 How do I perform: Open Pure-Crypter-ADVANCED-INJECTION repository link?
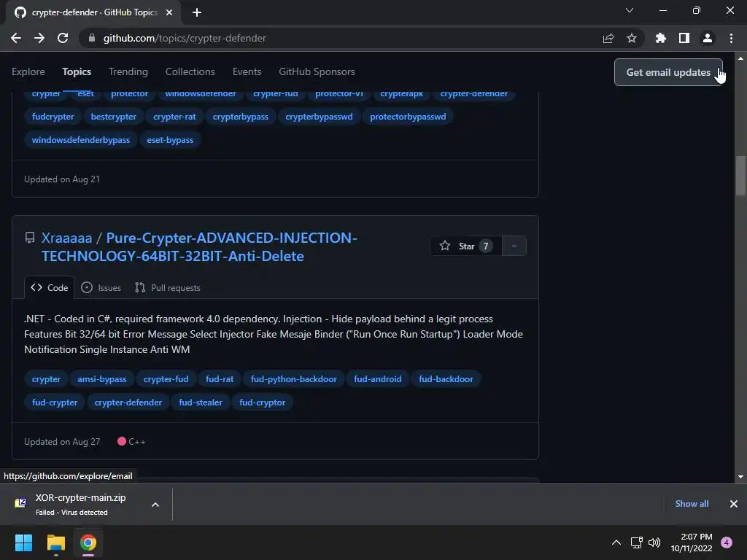click(x=199, y=247)
